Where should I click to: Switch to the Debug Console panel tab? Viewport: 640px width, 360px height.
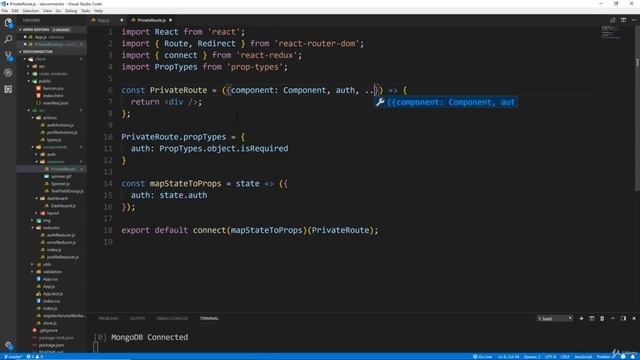click(172, 318)
